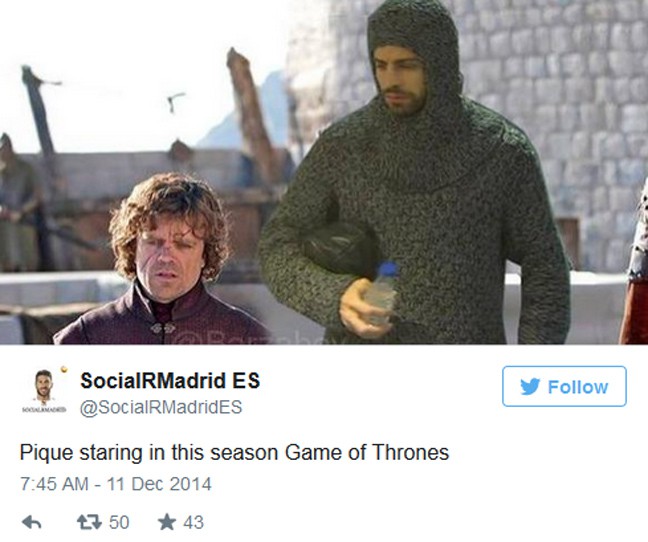
Task: Click the Twitter bird icon in Follow
Action: [x=530, y=387]
